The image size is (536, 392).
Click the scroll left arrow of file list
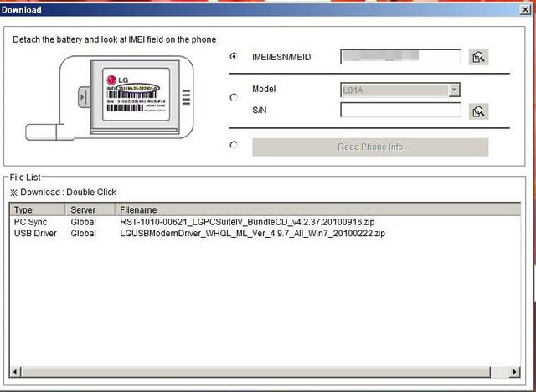(x=16, y=371)
